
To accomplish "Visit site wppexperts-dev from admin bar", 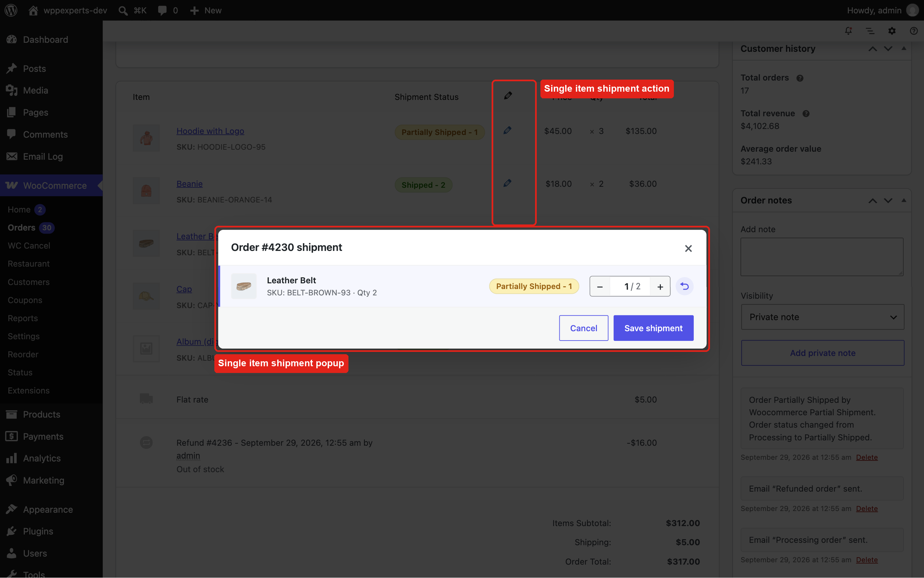I will coord(68,10).
